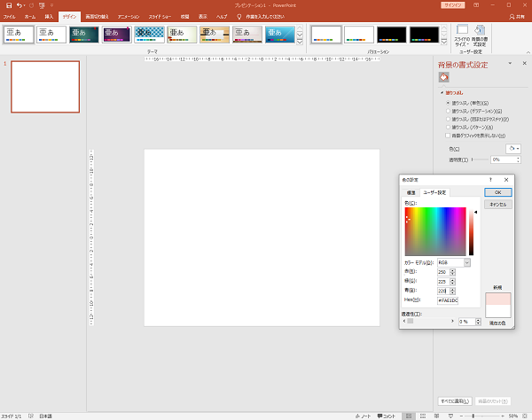This screenshot has width=532, height=420.
Task: Click the Format Background ribbon icon
Action: (x=480, y=35)
